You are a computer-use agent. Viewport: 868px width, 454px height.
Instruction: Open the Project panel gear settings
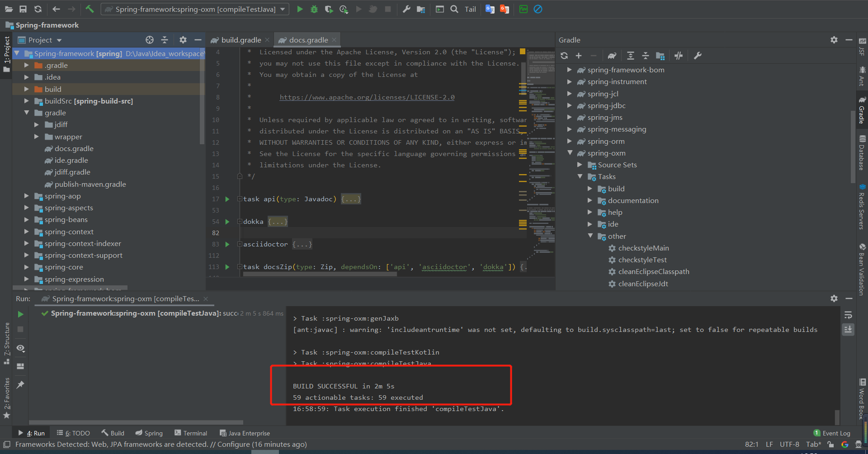[183, 40]
